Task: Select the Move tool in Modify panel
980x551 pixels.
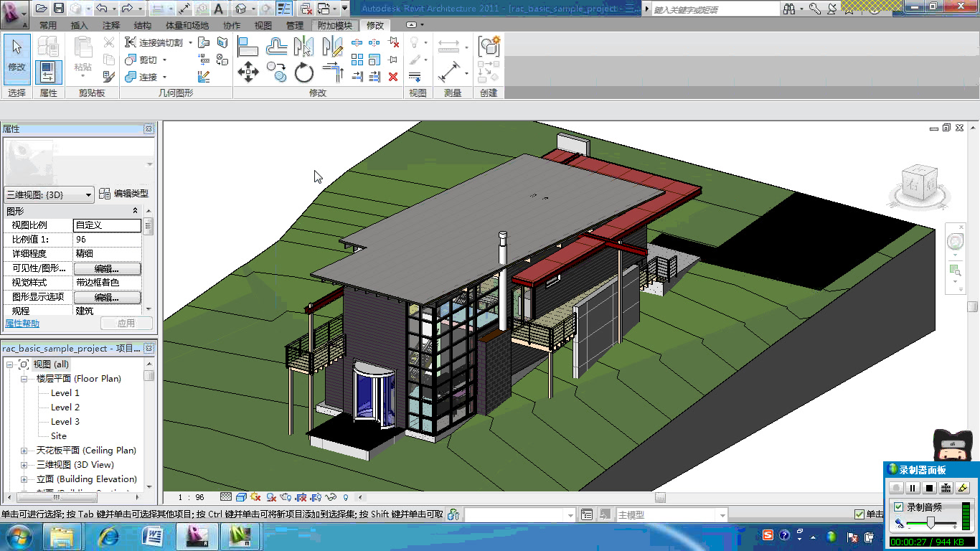Action: pyautogui.click(x=248, y=72)
